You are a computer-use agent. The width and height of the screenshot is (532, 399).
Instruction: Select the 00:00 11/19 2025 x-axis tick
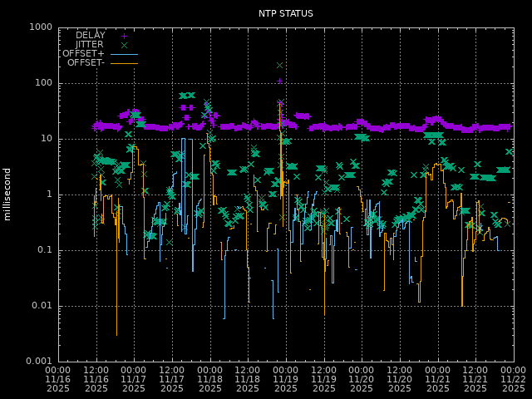pyautogui.click(x=286, y=379)
